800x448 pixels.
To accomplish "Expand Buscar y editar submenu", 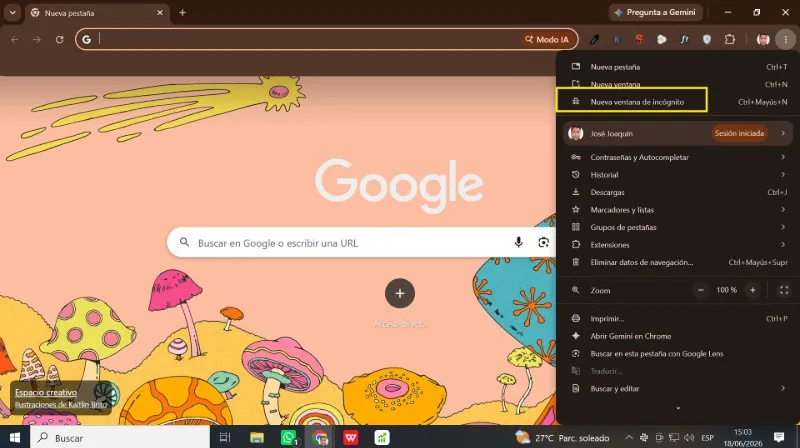I will (677, 388).
